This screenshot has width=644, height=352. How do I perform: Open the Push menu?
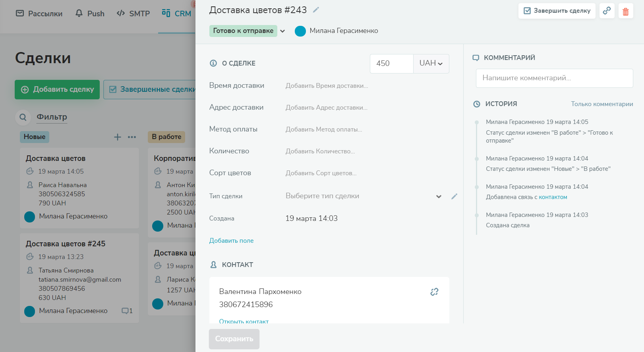click(x=90, y=14)
